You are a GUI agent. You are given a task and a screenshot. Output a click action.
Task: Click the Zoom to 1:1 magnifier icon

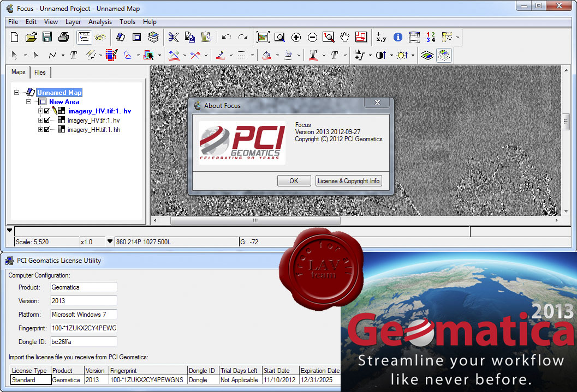coord(328,37)
